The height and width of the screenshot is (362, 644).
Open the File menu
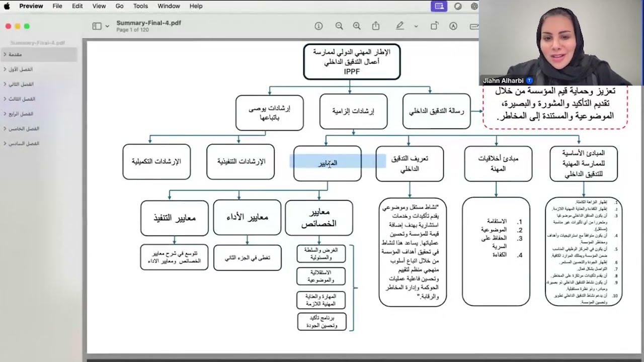[57, 6]
